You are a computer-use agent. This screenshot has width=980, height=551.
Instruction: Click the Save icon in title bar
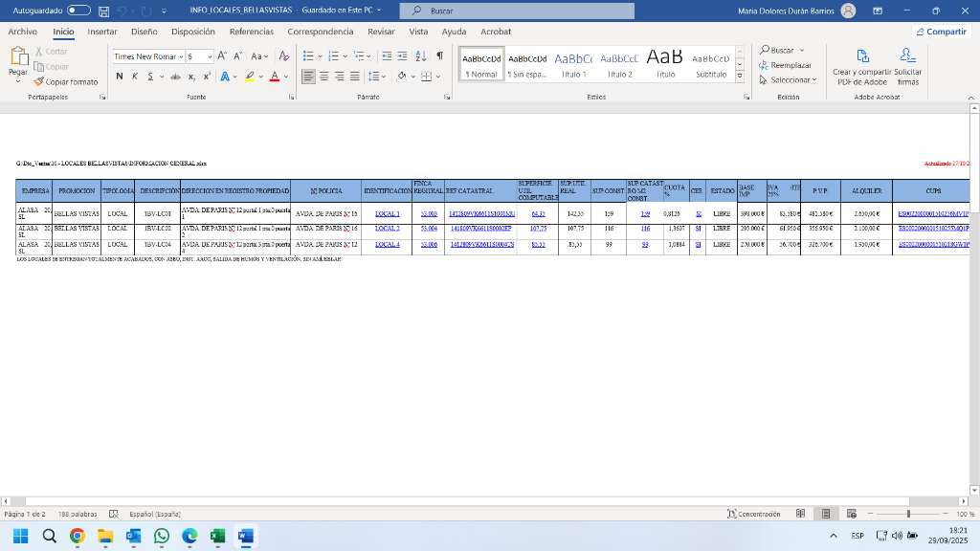(x=103, y=11)
